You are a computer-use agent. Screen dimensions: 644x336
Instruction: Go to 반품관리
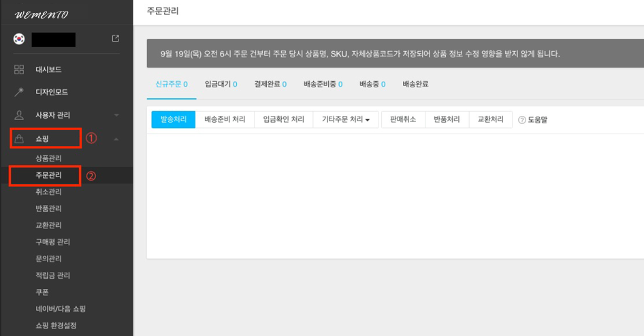click(48, 209)
